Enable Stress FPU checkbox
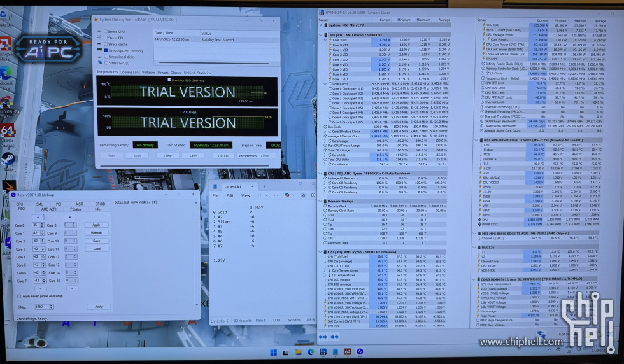The image size is (624, 364). 106,38
